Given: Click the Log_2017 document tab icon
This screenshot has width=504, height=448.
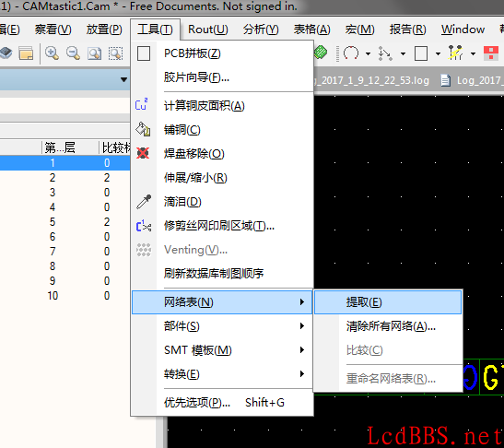Looking at the screenshot, I should [446, 80].
